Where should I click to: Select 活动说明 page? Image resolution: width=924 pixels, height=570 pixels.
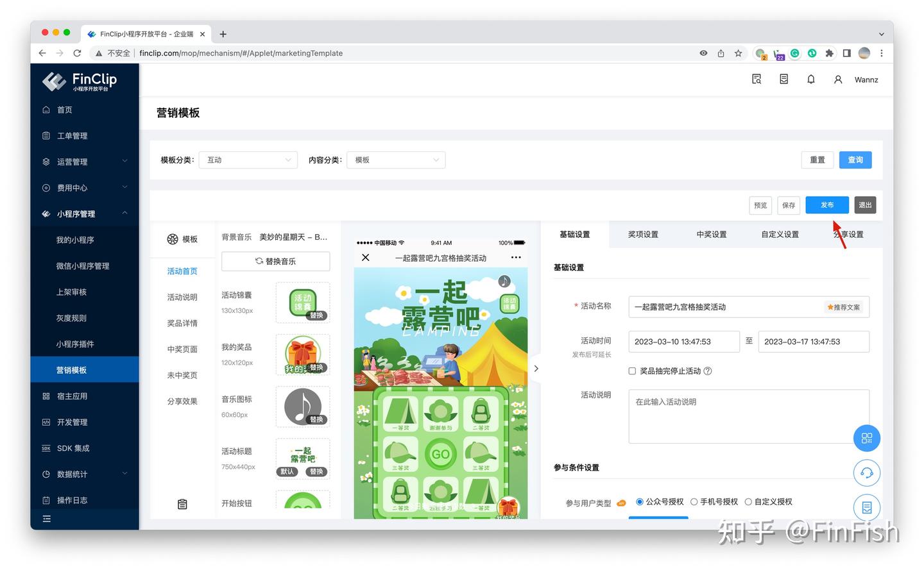point(182,298)
